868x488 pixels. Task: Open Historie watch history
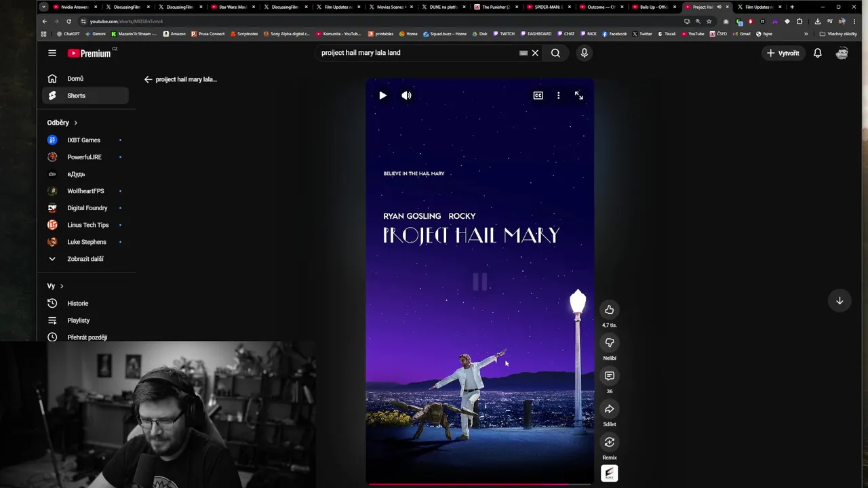85,304
